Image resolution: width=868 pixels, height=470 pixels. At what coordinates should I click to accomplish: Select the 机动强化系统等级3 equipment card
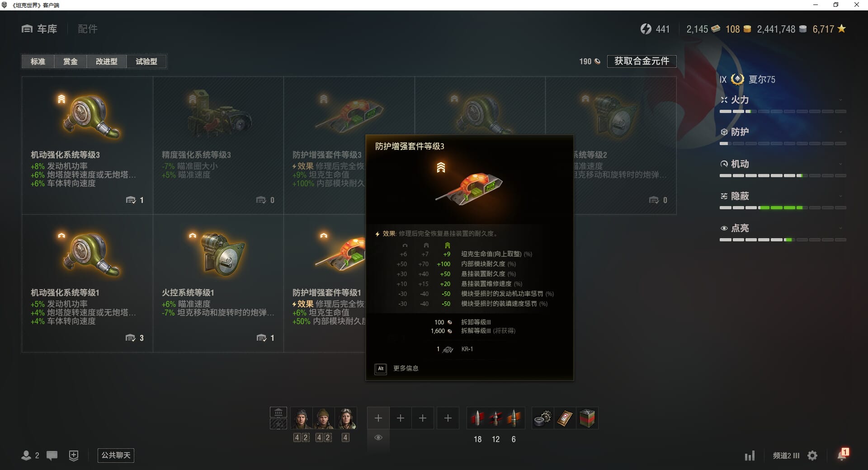pos(87,145)
